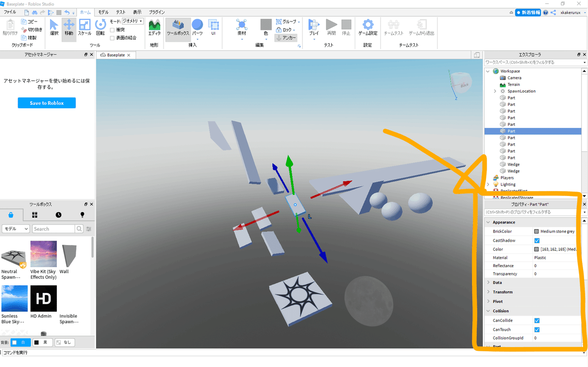
Task: Open the ファイル (File) menu
Action: click(10, 12)
